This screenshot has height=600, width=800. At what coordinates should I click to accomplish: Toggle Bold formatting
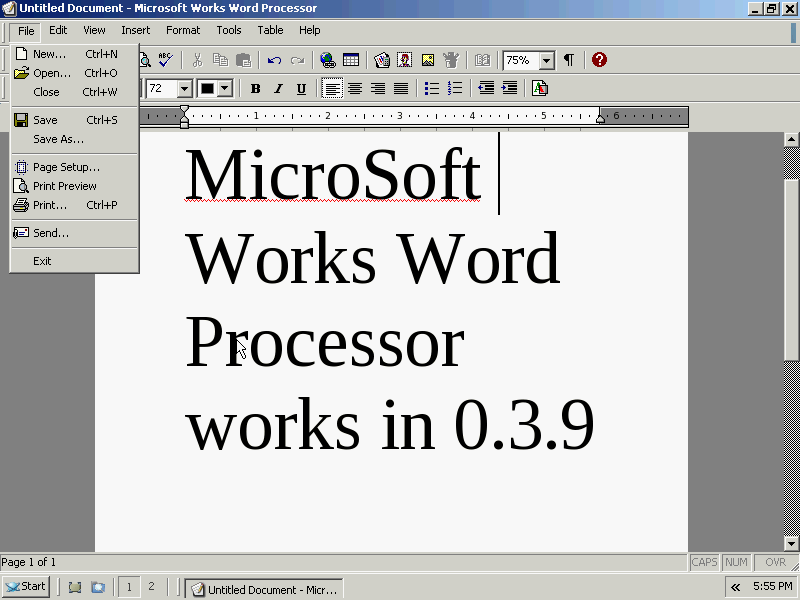pyautogui.click(x=256, y=89)
